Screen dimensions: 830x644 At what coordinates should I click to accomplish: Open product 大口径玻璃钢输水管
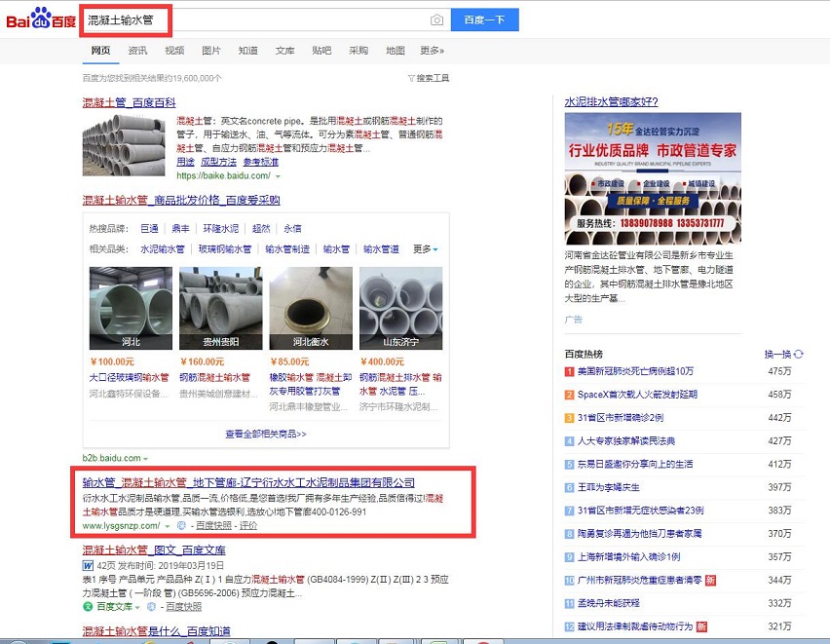[129, 377]
